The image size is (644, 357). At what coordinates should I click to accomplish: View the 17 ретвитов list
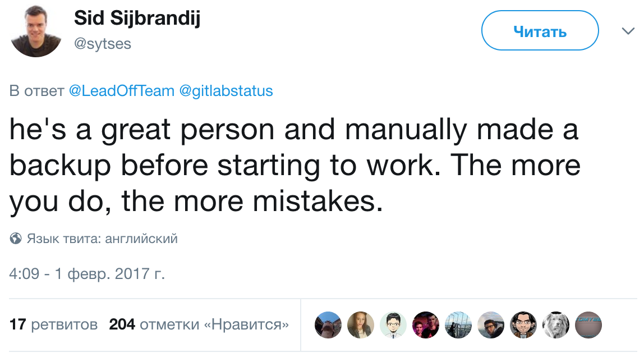click(54, 324)
